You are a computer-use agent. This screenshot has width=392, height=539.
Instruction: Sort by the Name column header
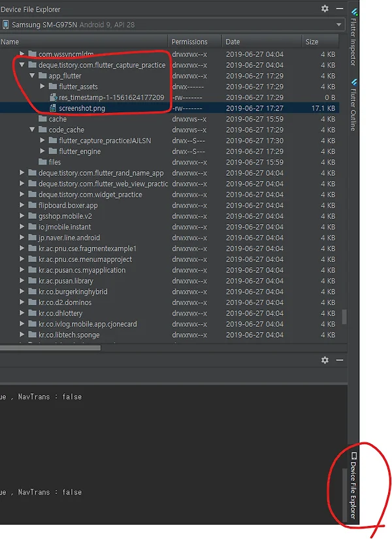(84, 42)
